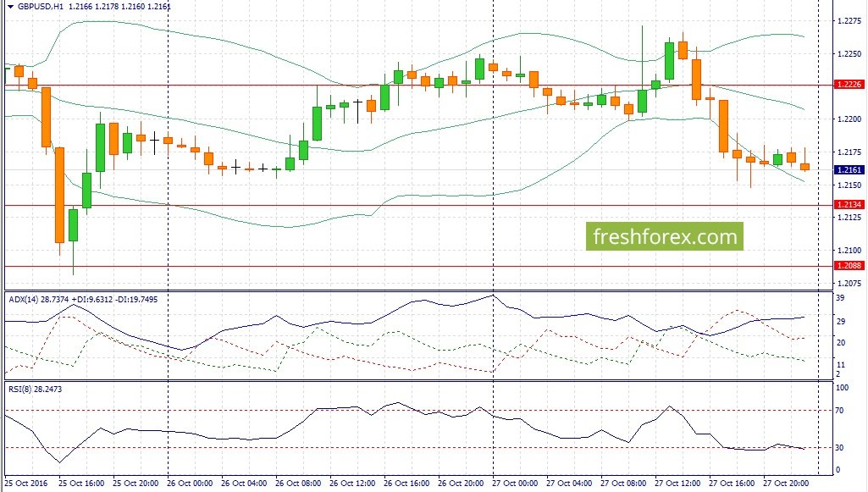This screenshot has height=492, width=868.
Task: Click the ADX scale value 29
Action: pos(840,321)
